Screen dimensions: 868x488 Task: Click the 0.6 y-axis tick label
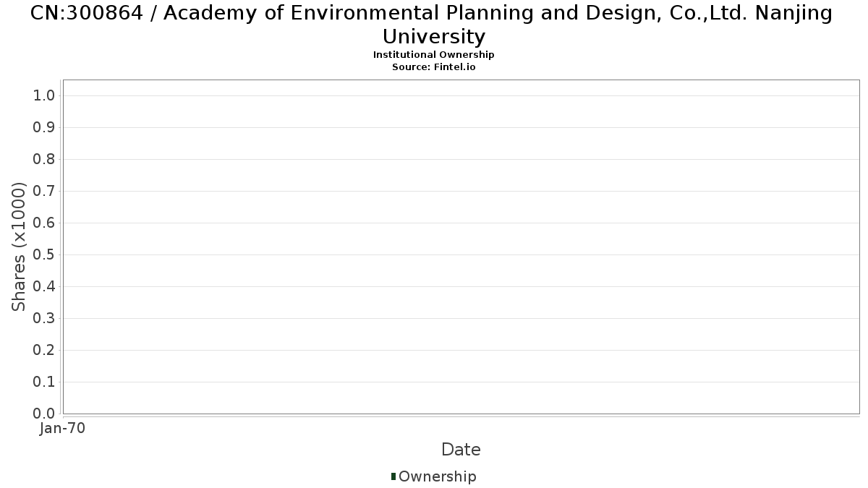[x=44, y=223]
